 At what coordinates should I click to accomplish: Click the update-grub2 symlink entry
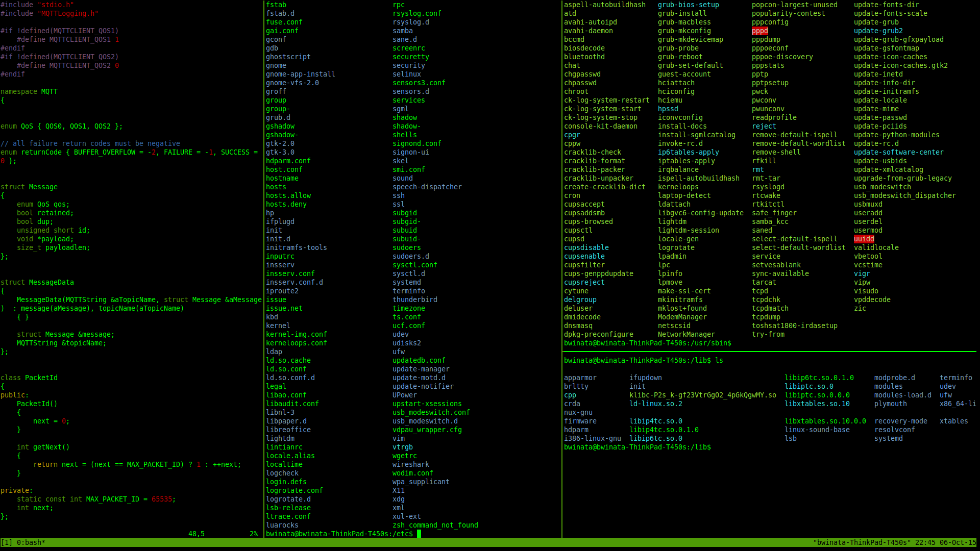tap(878, 31)
